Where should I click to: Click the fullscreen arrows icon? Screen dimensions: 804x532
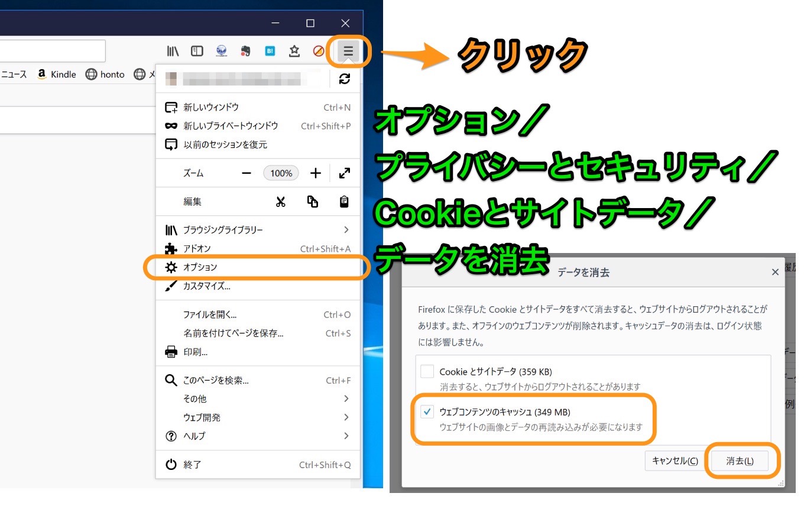tap(345, 173)
